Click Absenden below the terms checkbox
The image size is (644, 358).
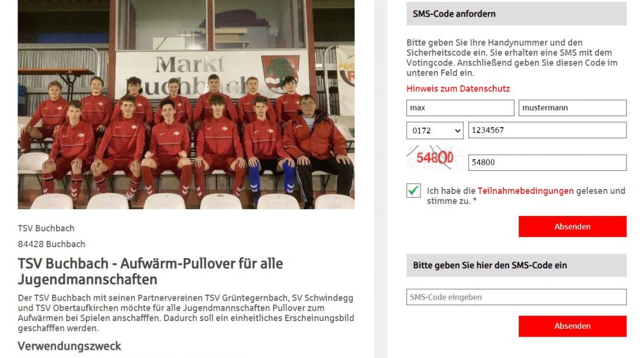tap(572, 226)
